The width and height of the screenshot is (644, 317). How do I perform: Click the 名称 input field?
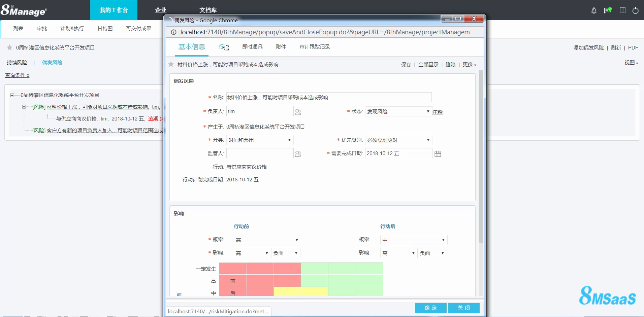[x=329, y=97]
